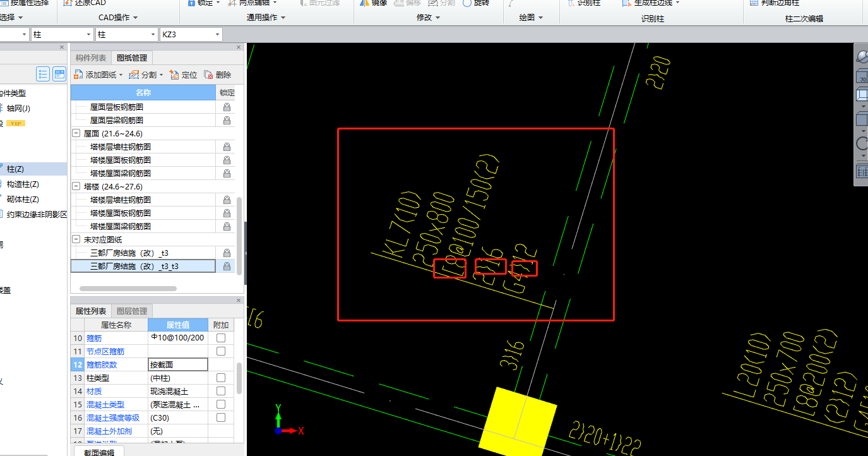868x456 pixels.
Task: Check the 附加 box for 材质
Action: click(221, 391)
